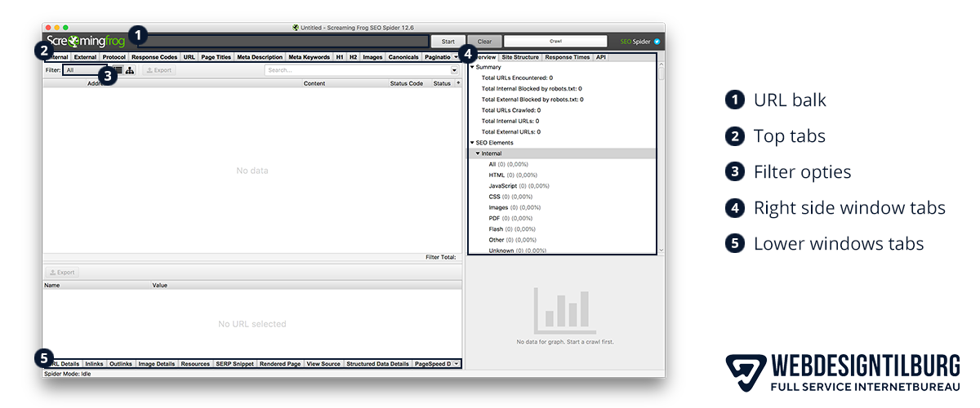This screenshot has width=980, height=408.
Task: Click 'Total URLs Crawled: 0' row
Action: 511,110
